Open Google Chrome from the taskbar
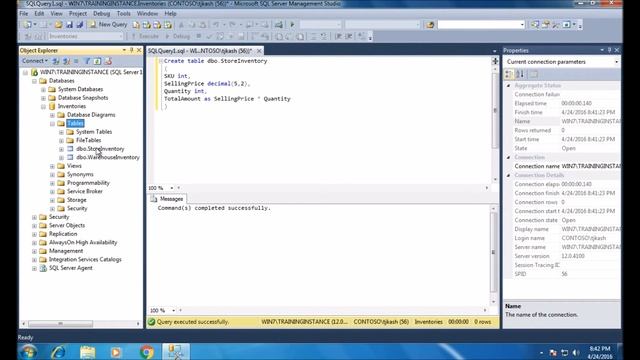640x360 pixels. (146, 352)
